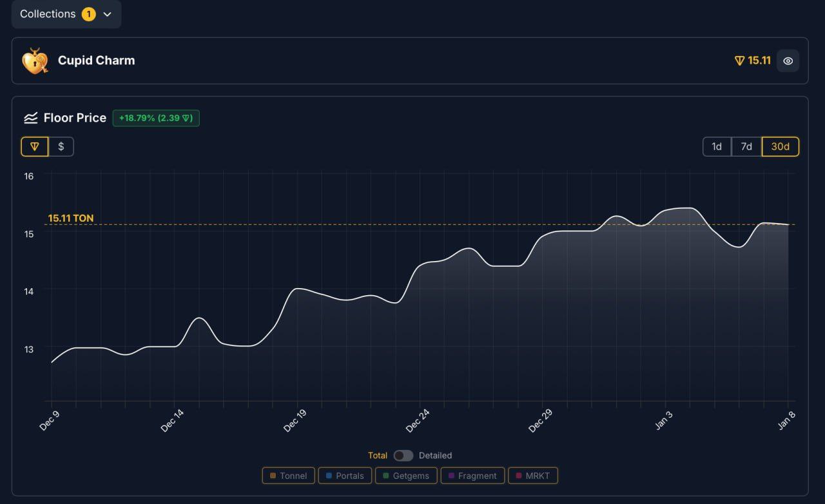Screen dimensions: 825x504
Task: Toggle the Getgems marketplace filter
Action: coord(405,476)
